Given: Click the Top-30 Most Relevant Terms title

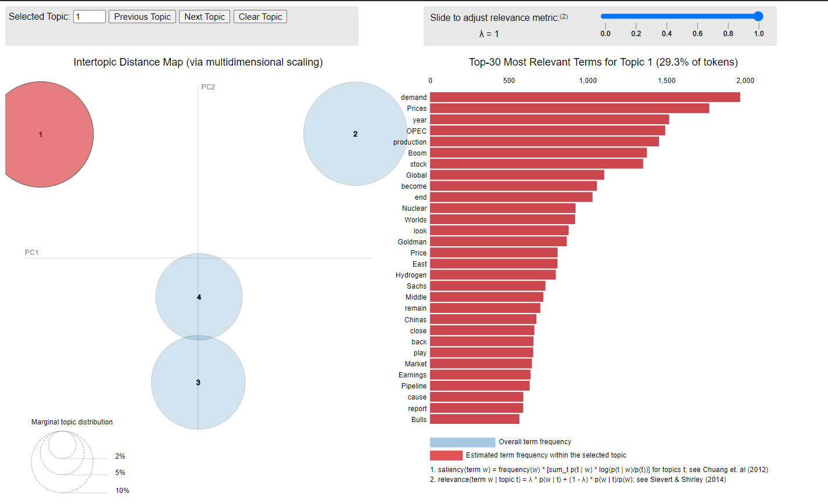Looking at the screenshot, I should coord(603,62).
